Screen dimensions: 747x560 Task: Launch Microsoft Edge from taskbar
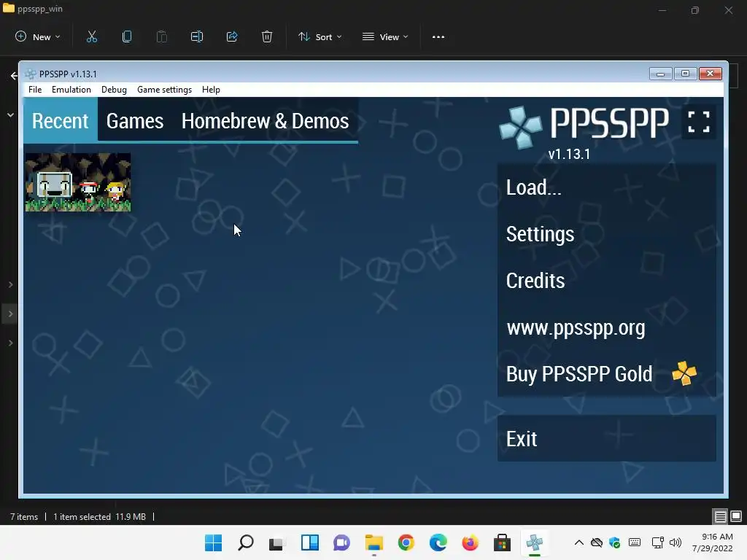coord(438,542)
